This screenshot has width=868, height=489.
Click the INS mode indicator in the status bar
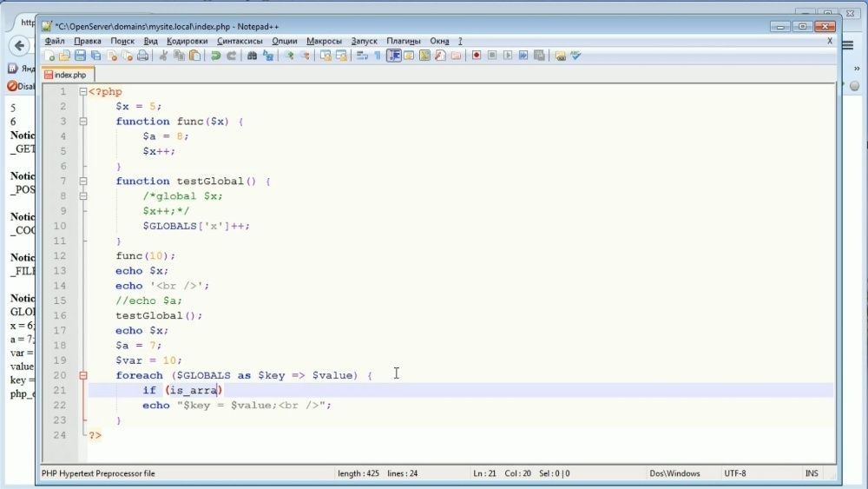[812, 473]
